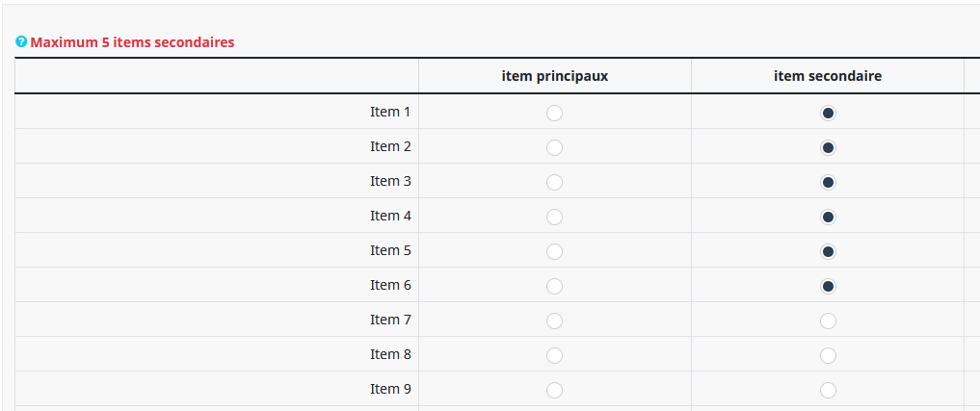Choose item secondaire for Item 8

point(828,355)
